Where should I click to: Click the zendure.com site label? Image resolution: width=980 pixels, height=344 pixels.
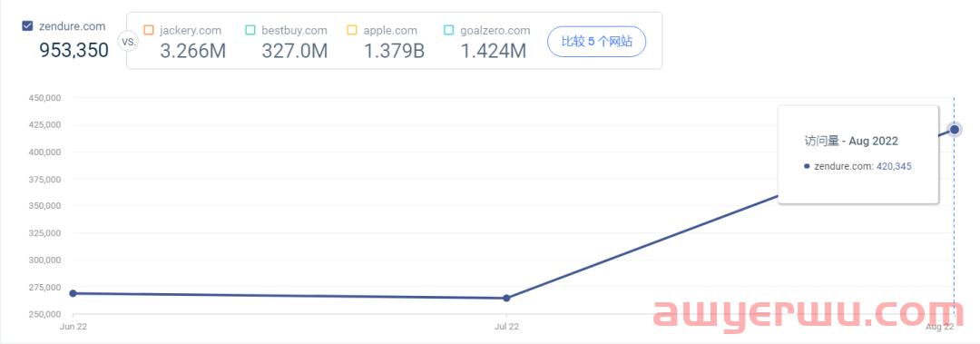click(x=72, y=26)
